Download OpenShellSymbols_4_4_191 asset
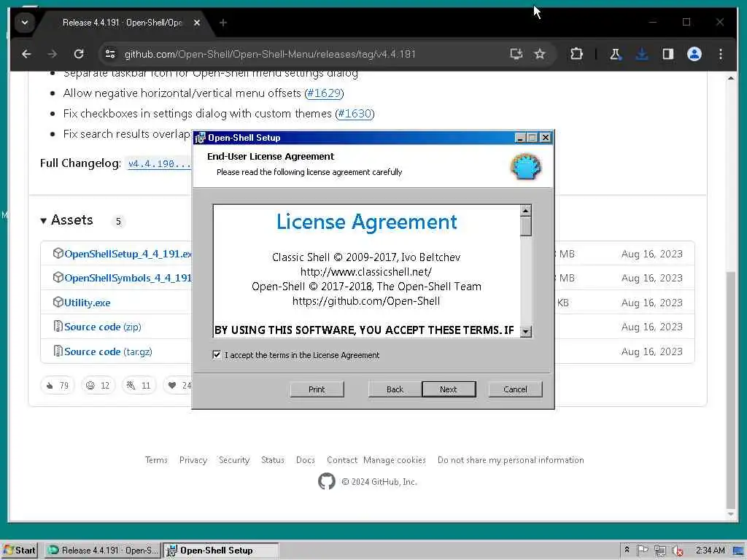 (128, 278)
